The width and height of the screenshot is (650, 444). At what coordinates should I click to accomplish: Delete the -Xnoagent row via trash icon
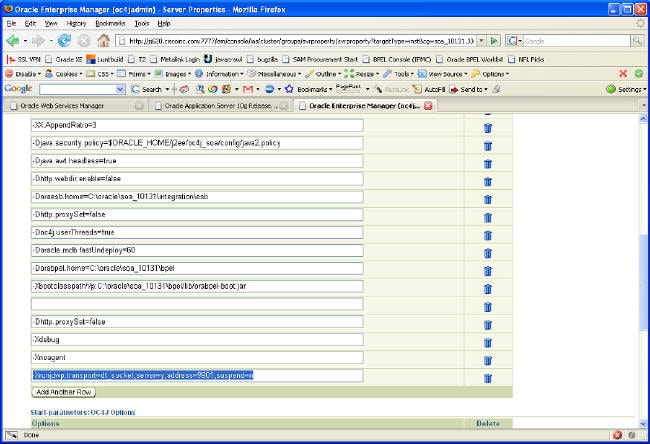488,358
